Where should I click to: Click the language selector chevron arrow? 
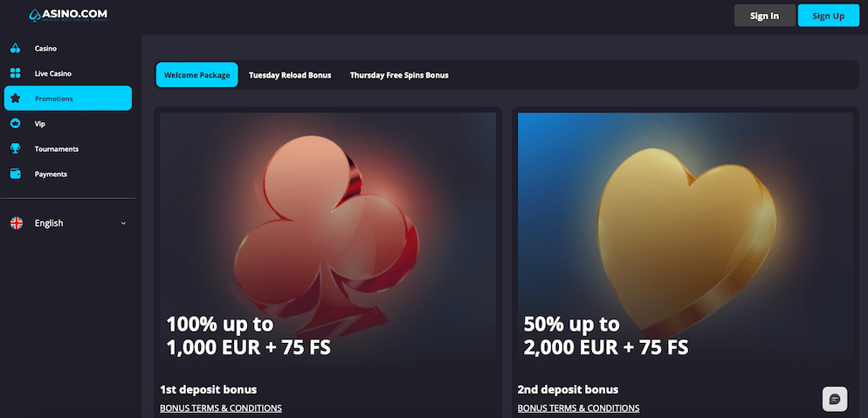point(123,223)
